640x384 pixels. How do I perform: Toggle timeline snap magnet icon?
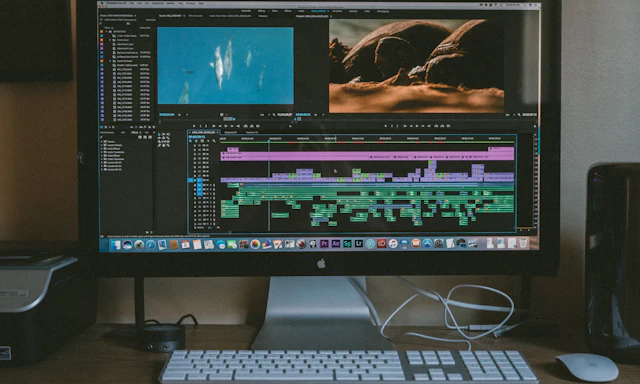coord(196,141)
